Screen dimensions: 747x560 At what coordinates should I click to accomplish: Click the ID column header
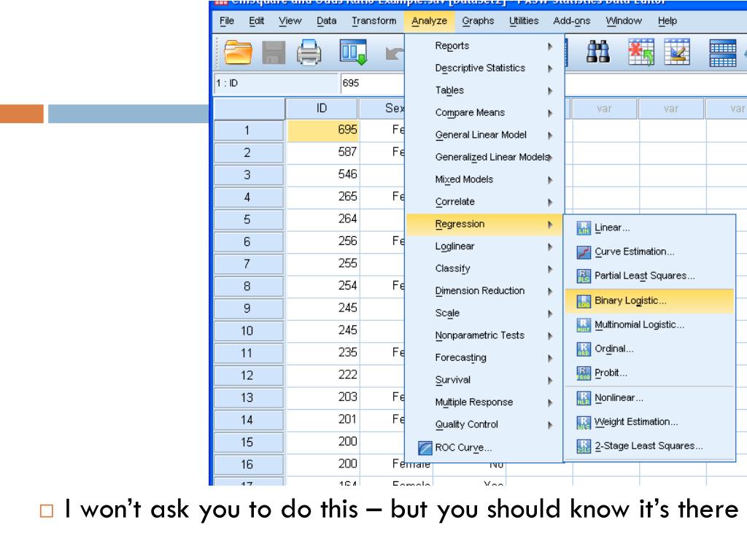(322, 109)
